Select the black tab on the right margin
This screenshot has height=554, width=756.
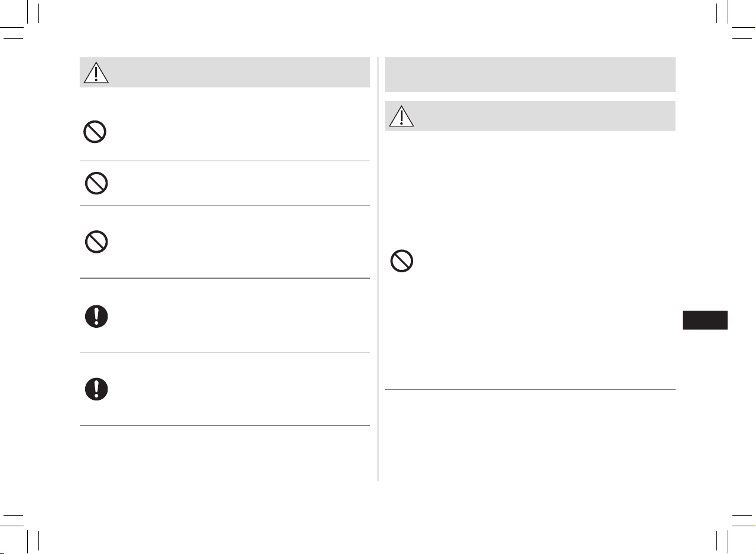tap(705, 320)
